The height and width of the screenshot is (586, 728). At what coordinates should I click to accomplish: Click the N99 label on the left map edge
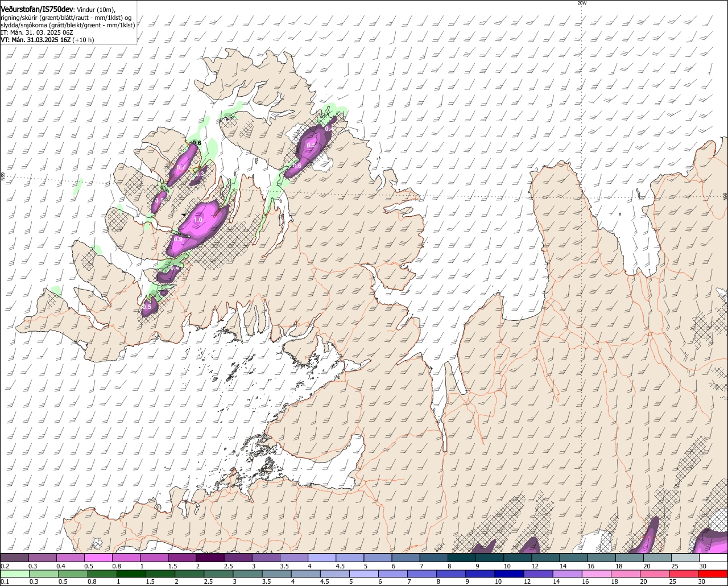click(3, 177)
